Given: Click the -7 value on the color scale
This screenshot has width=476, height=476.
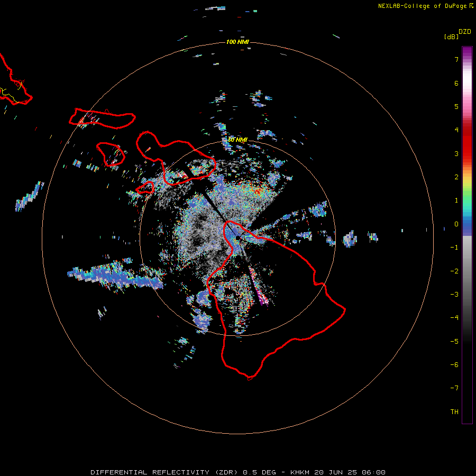Looking at the screenshot, I should (454, 388).
